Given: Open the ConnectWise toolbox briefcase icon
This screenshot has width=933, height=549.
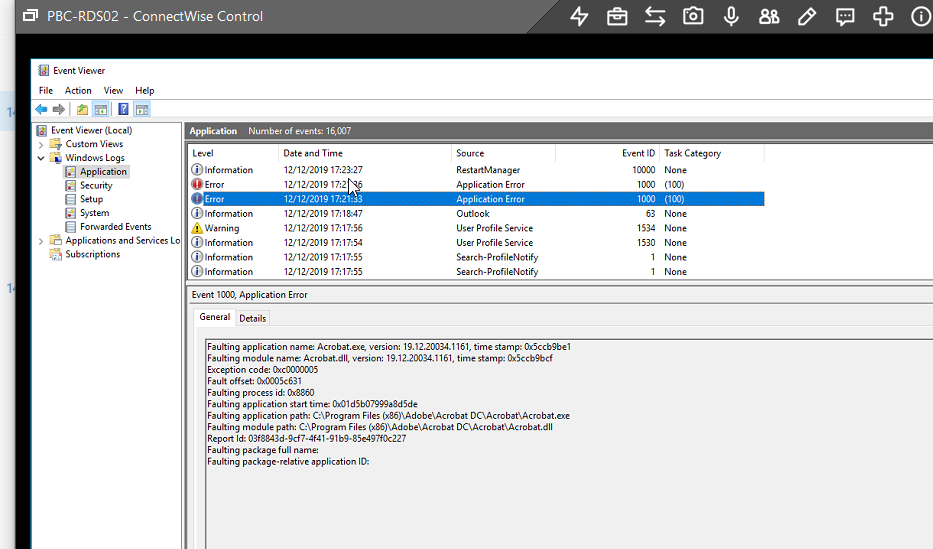Looking at the screenshot, I should pyautogui.click(x=617, y=16).
